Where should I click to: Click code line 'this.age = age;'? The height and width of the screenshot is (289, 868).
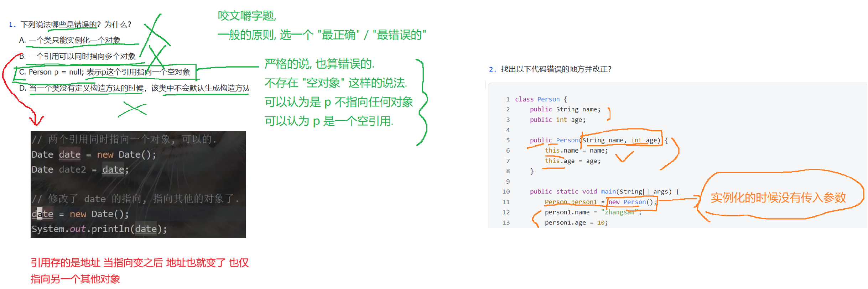(x=572, y=161)
